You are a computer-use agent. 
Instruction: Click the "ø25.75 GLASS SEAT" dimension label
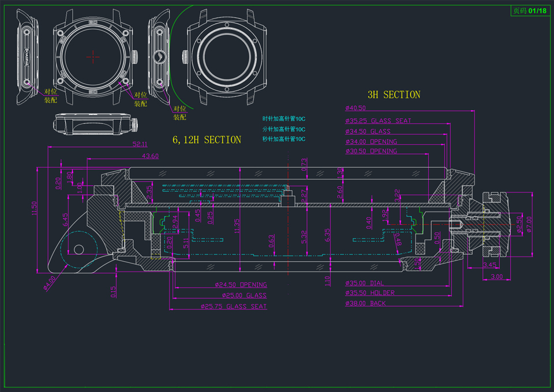[x=234, y=306]
